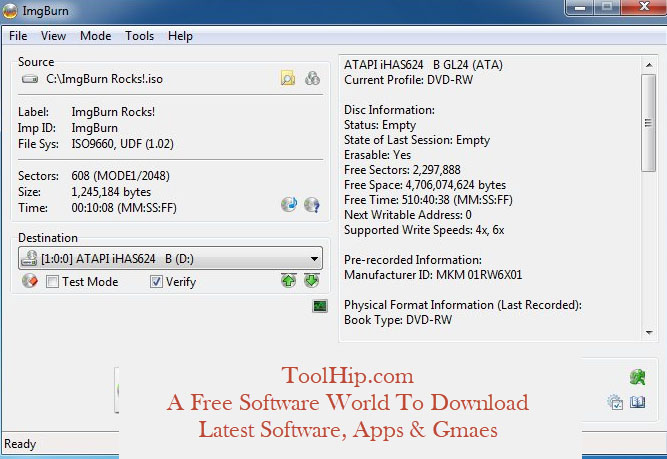Click the disc eraser icon

30,281
